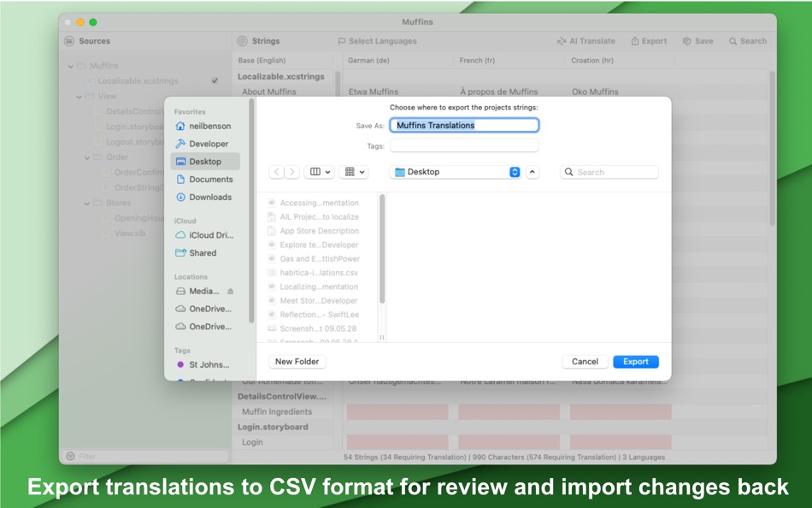This screenshot has height=508, width=812.
Task: Open neilbenson home folder in sidebar
Action: coord(204,126)
